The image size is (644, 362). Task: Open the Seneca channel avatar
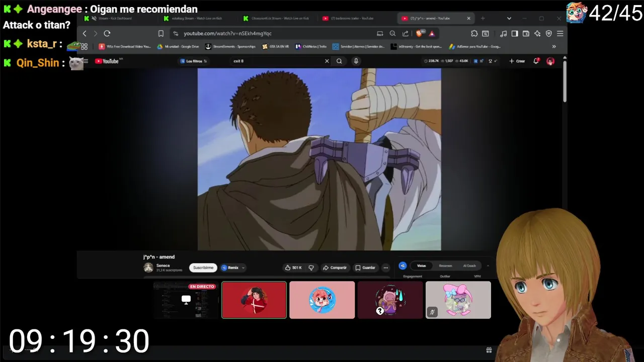(x=148, y=267)
